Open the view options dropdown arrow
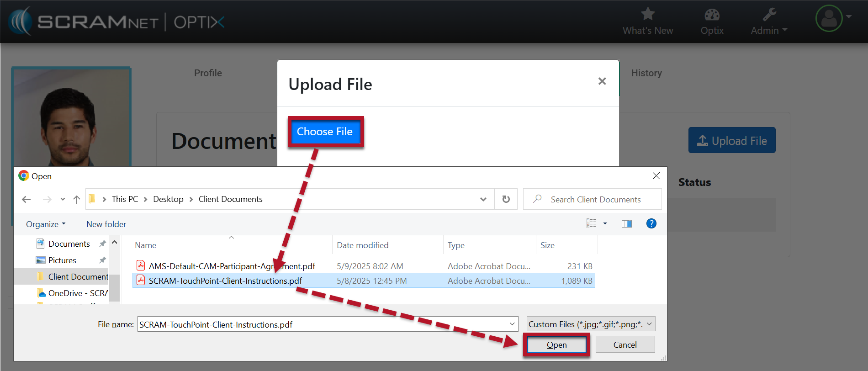Image resolution: width=868 pixels, height=371 pixels. [x=605, y=223]
